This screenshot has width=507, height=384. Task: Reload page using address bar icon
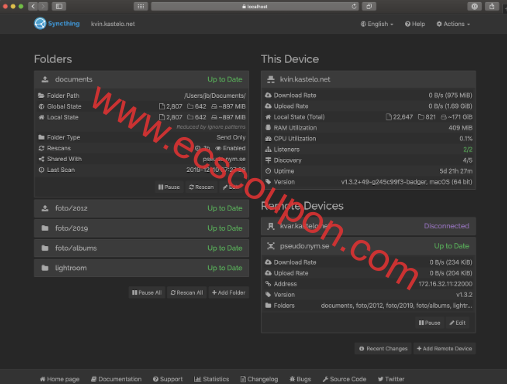coord(354,6)
